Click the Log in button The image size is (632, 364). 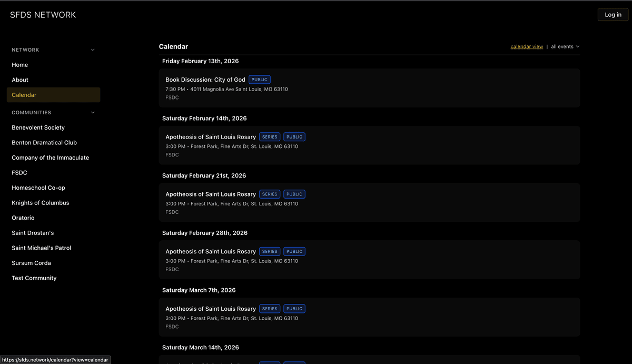(x=613, y=14)
